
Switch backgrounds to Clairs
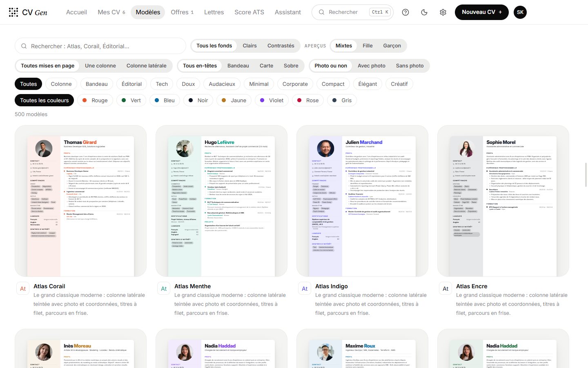point(250,46)
